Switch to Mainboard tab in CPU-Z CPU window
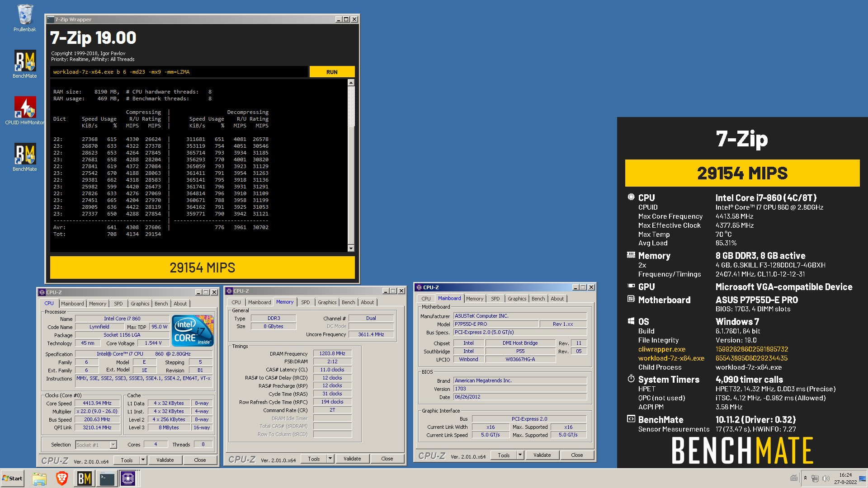This screenshot has width=868, height=488. [72, 304]
